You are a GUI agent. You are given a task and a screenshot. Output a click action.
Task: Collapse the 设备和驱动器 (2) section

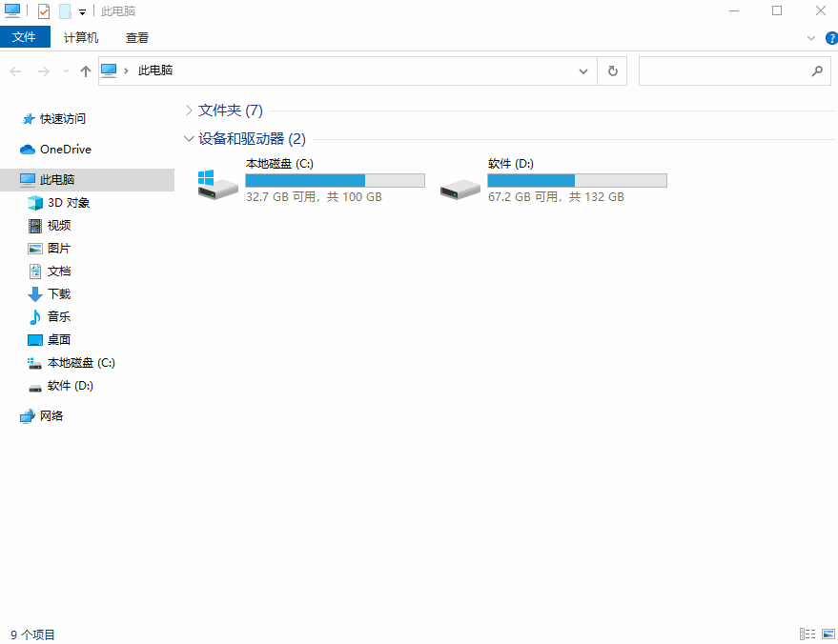point(189,138)
